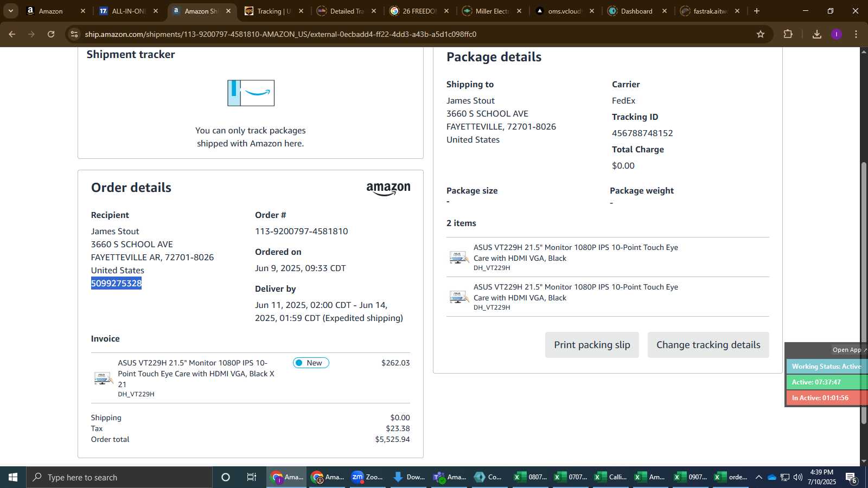
Task: Switch to the ALL-IN-ONE tab
Action: (x=128, y=11)
